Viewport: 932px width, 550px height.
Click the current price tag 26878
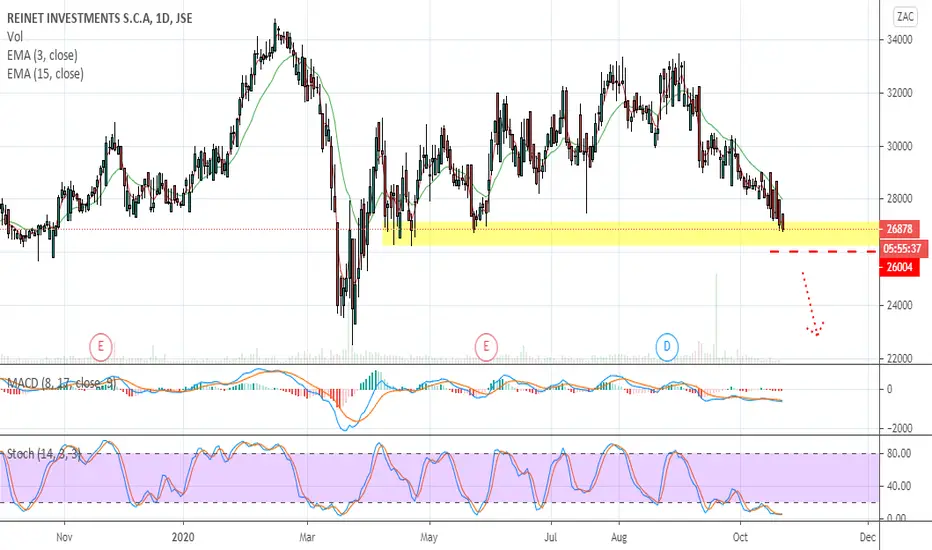(x=899, y=229)
